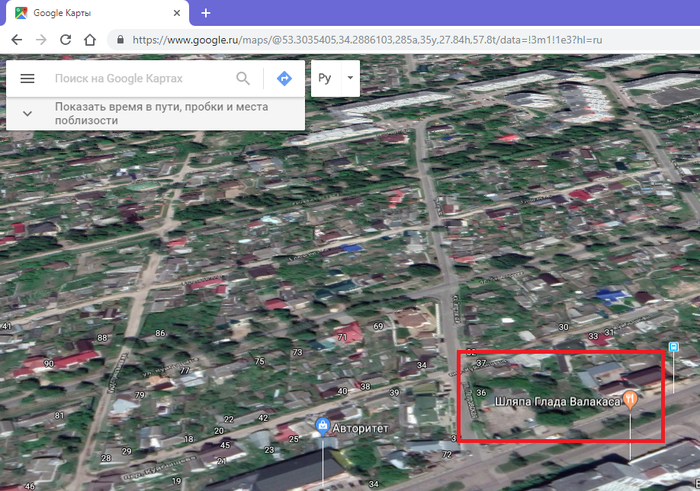The image size is (700, 491).
Task: Open the Шляпа Глада Валакаса place label
Action: [552, 402]
